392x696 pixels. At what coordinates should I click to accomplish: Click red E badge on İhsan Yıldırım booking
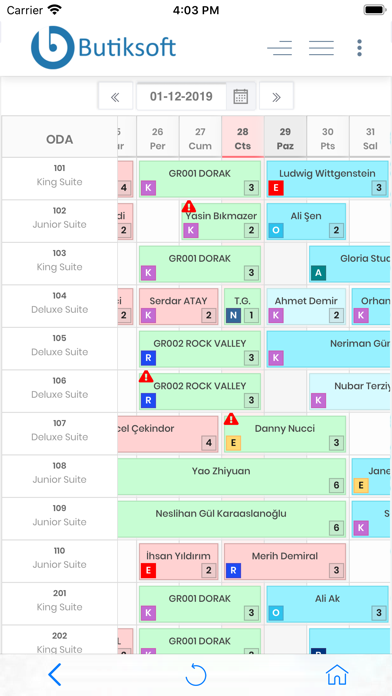click(148, 570)
